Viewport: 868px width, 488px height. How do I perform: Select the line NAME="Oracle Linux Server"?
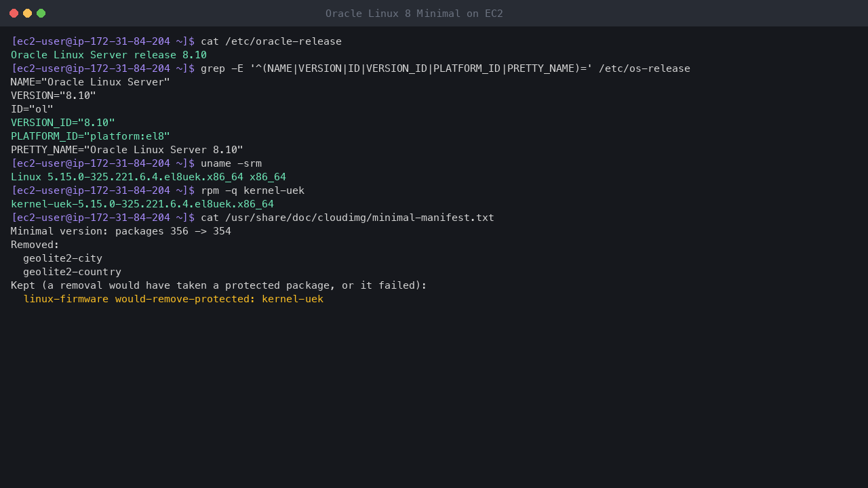point(90,82)
